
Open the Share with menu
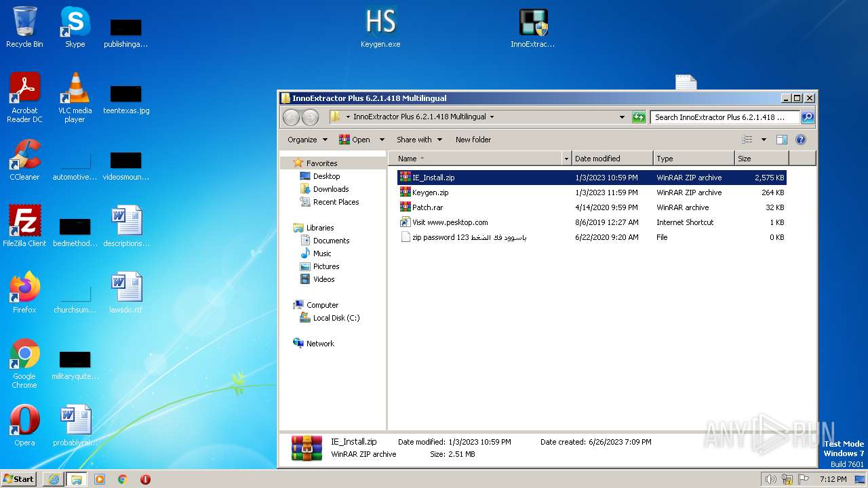(419, 140)
